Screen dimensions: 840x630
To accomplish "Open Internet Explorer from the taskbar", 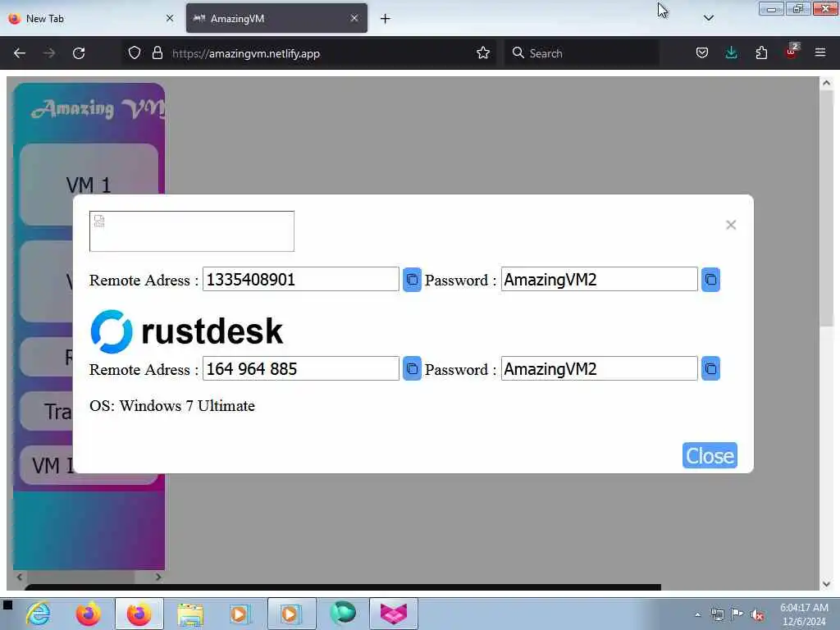I will [x=39, y=614].
